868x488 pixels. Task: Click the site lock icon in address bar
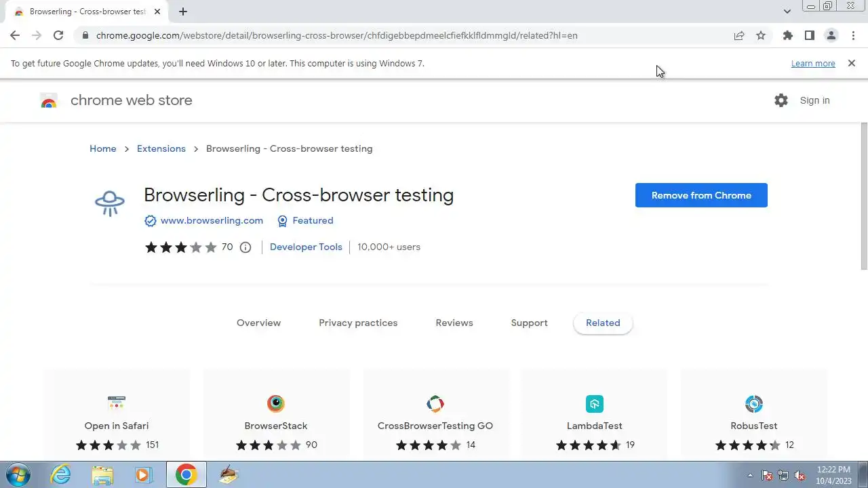(x=85, y=35)
